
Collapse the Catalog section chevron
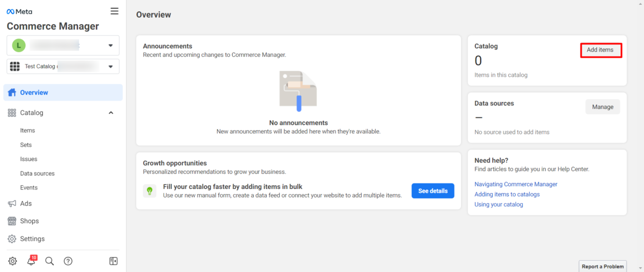(111, 113)
